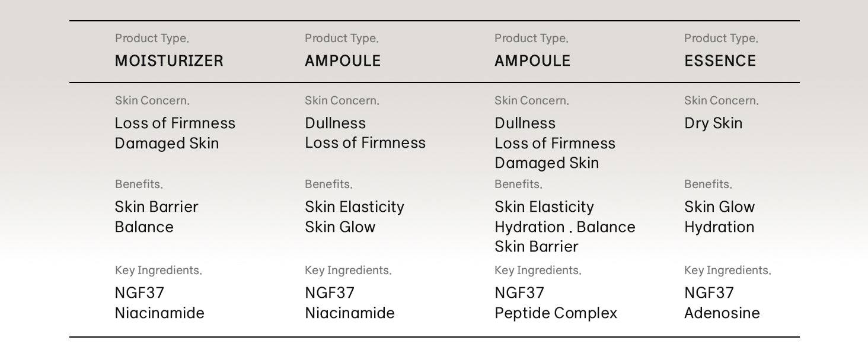The image size is (868, 356).
Task: Click Damaged Skin under Moisturizer concerns
Action: click(167, 143)
